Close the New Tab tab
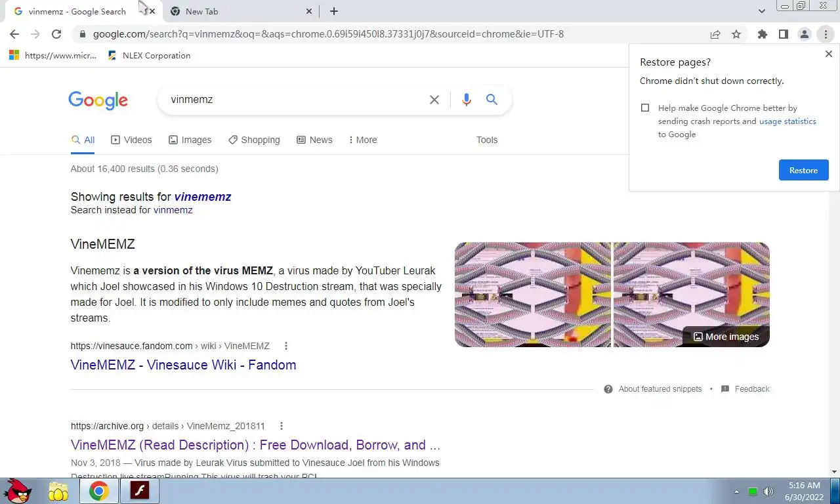The width and height of the screenshot is (840, 504). pyautogui.click(x=309, y=11)
